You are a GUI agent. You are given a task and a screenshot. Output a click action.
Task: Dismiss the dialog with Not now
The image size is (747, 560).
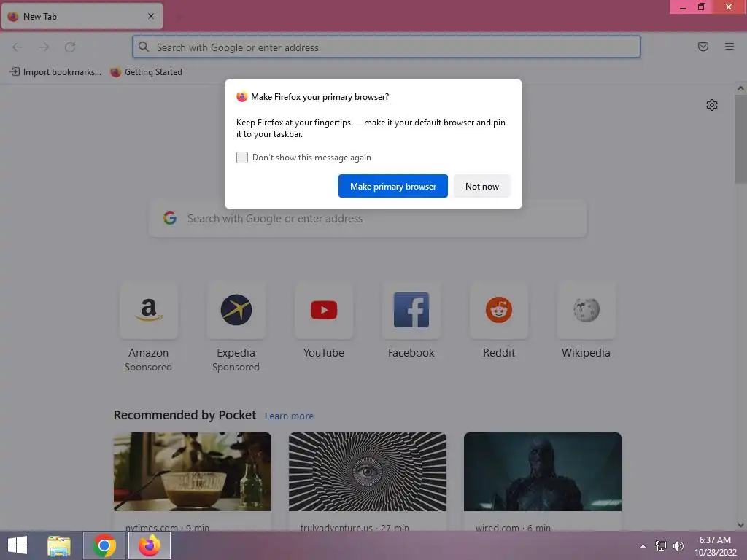pyautogui.click(x=481, y=186)
